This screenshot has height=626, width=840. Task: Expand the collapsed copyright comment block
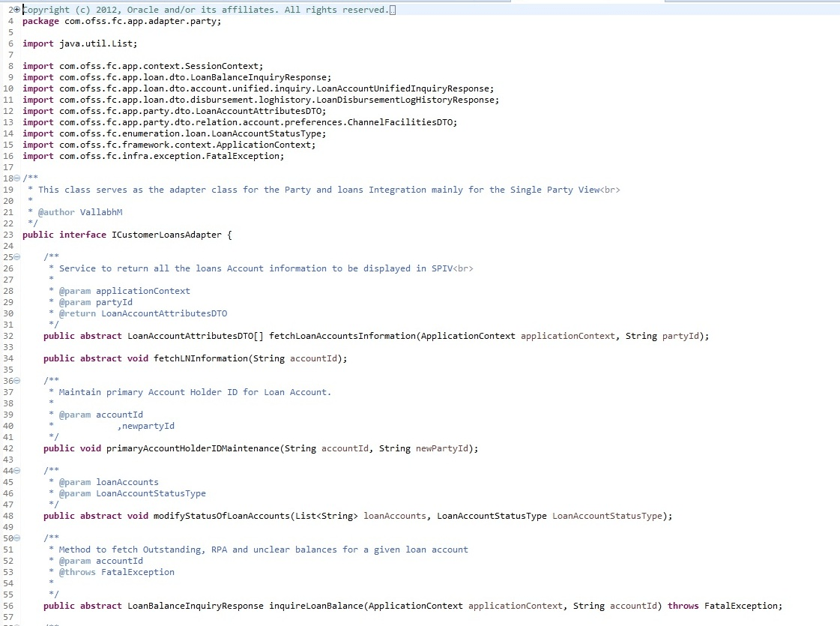coord(16,9)
